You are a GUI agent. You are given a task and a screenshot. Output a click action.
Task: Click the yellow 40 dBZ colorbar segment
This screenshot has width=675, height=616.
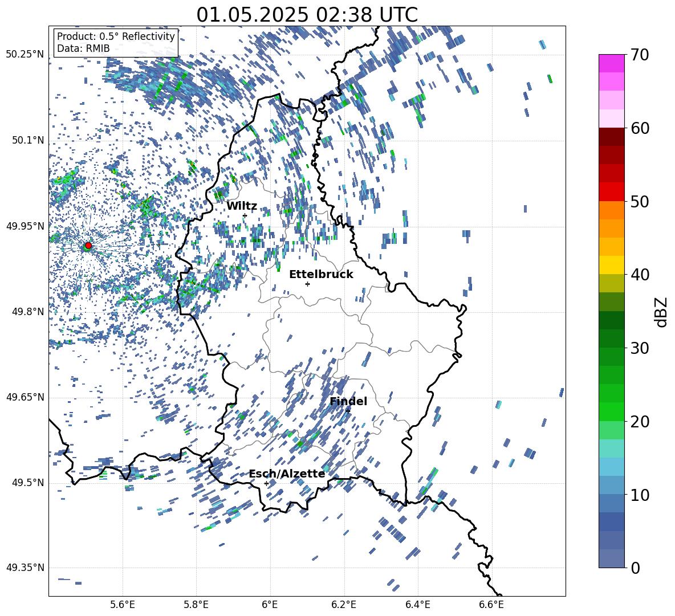pos(611,265)
